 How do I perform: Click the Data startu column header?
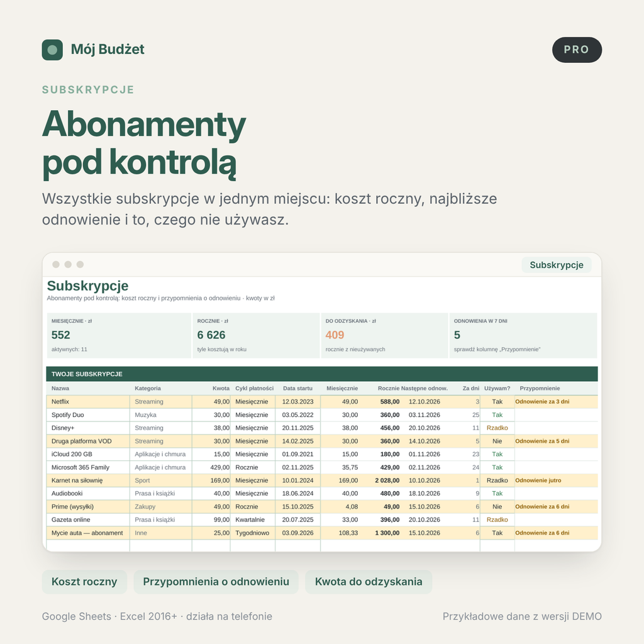point(297,388)
